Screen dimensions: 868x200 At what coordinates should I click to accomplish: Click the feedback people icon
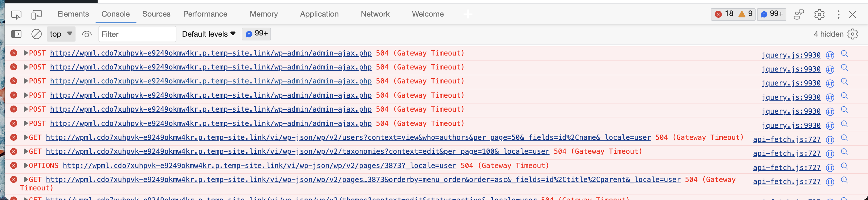(x=799, y=15)
